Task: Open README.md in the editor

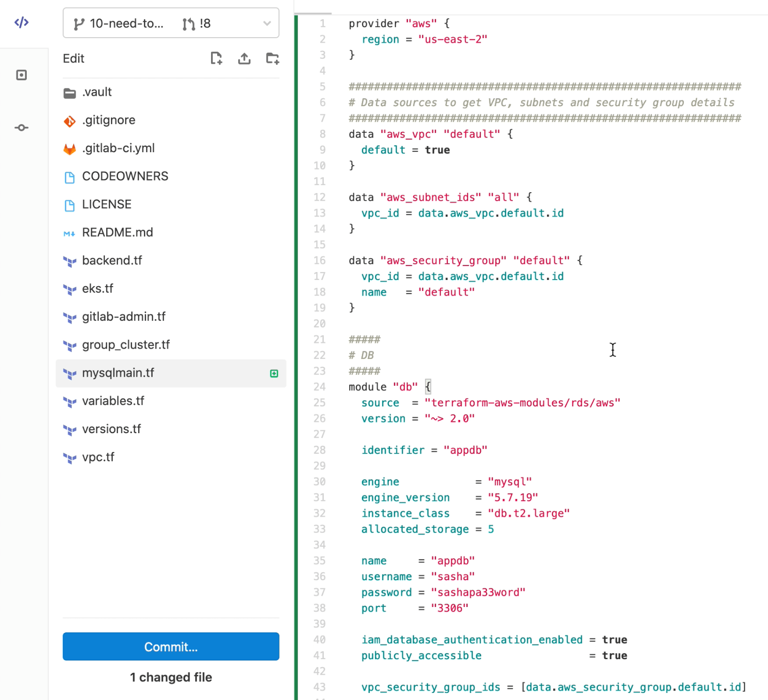Action: point(118,232)
